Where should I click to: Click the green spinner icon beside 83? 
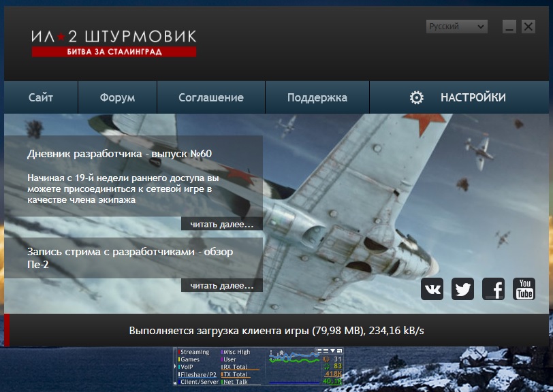(327, 367)
